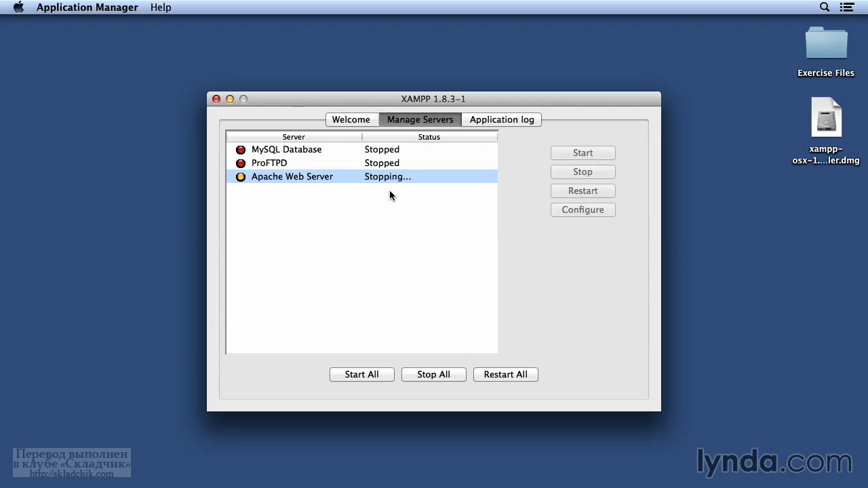Click the red status icon for ProFTPD
The width and height of the screenshot is (868, 488).
click(241, 163)
